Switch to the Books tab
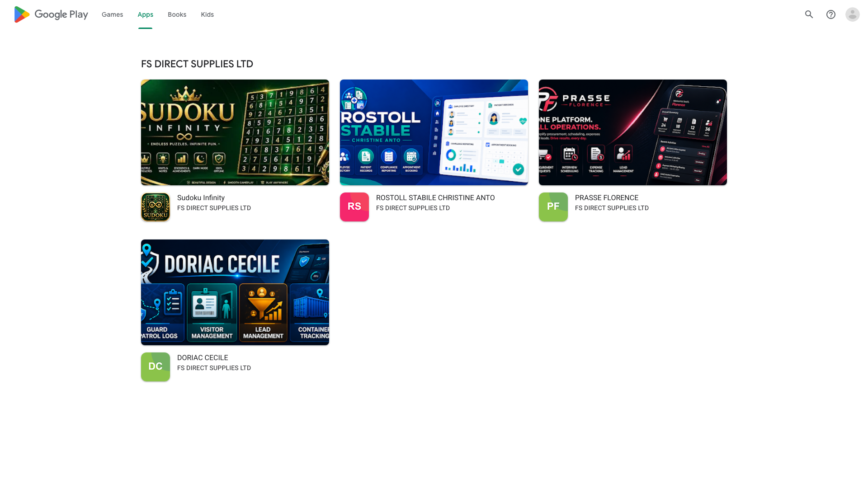Viewport: 868px width, 488px height. tap(177, 14)
